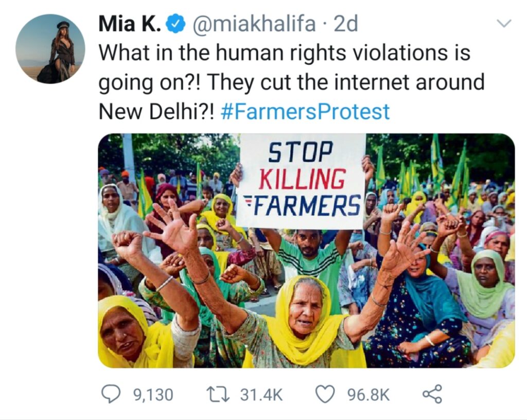The height and width of the screenshot is (420, 527).
Task: Like the tweet with heart icon
Action: (x=325, y=395)
